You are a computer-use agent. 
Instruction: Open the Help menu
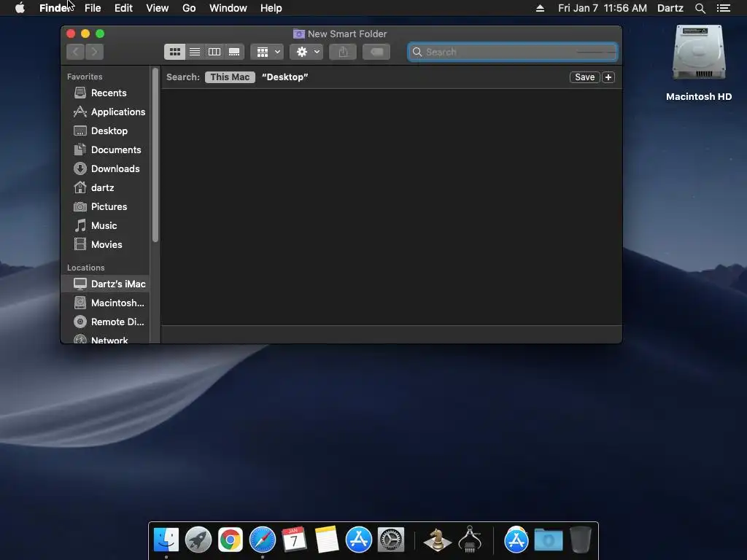271,8
